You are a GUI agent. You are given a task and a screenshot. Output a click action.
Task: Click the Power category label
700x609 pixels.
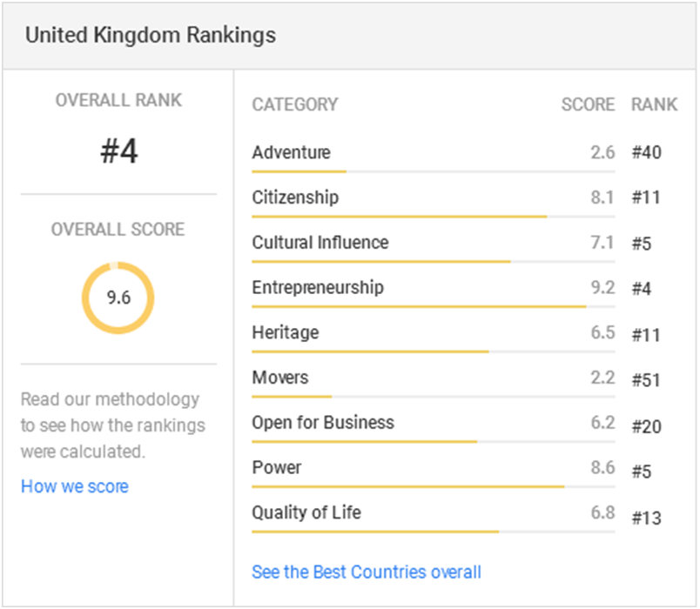tap(277, 468)
